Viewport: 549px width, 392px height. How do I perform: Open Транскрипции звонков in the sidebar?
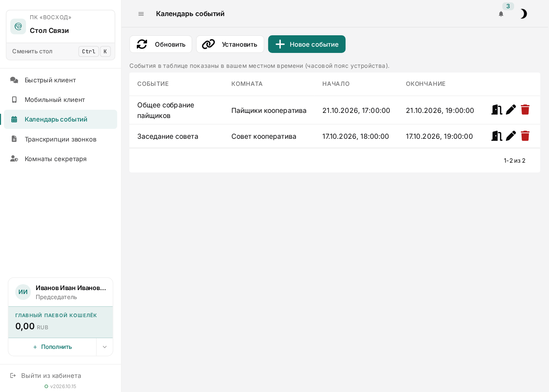[60, 139]
